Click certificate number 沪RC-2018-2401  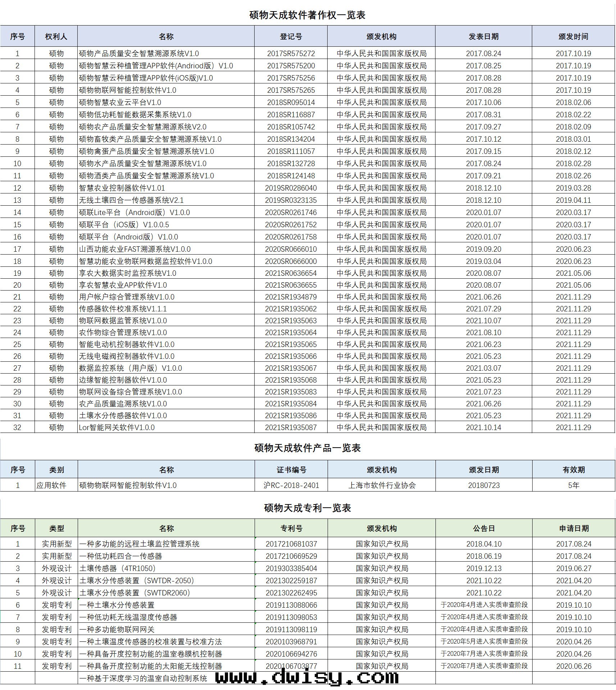291,485
